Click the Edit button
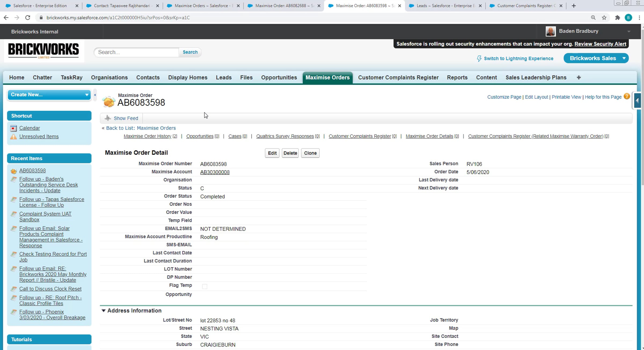The height and width of the screenshot is (350, 644). [x=272, y=153]
